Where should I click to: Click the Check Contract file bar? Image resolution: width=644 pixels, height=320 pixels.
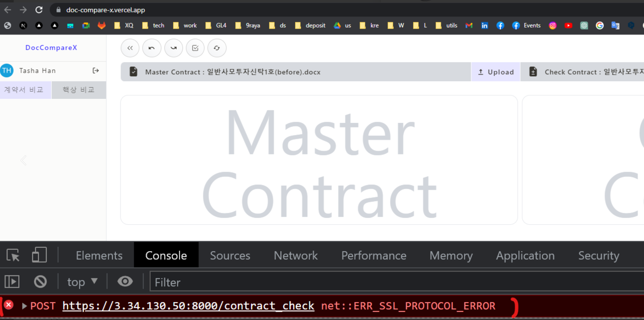coord(582,72)
